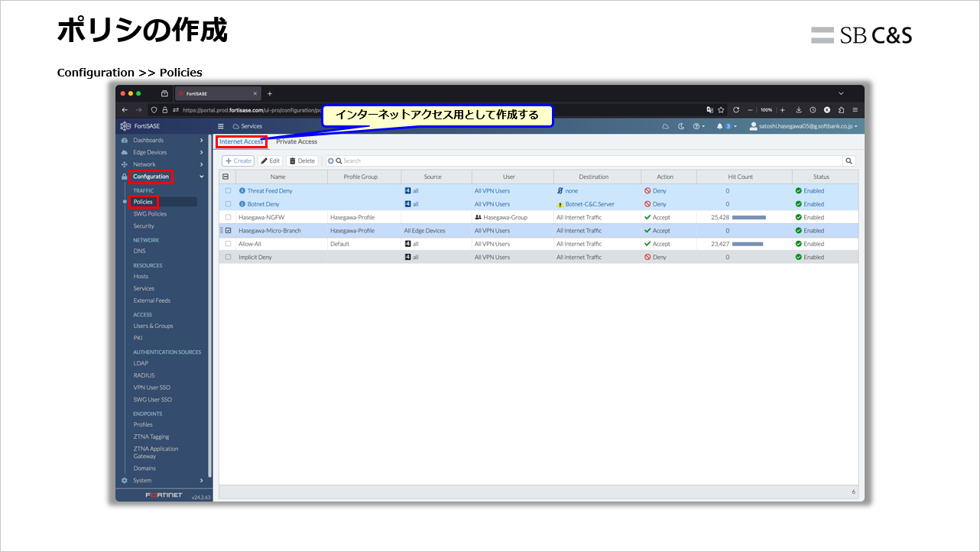Expand the Dashboards menu chevron

[x=202, y=141]
